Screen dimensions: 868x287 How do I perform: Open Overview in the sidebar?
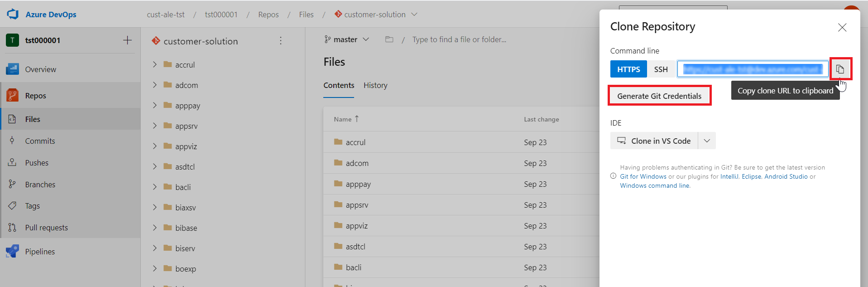40,69
